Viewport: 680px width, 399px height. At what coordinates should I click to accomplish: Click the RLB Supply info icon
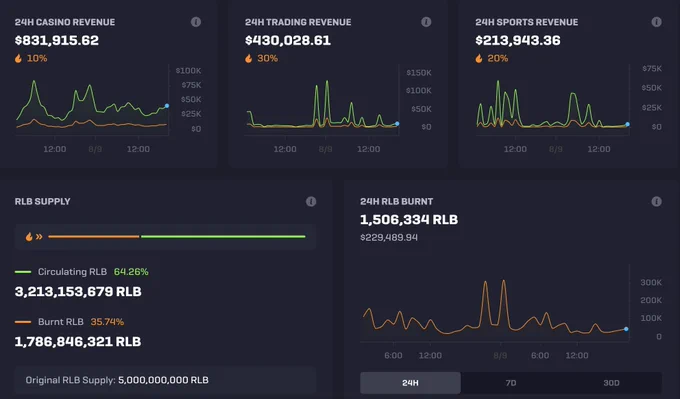(x=311, y=201)
